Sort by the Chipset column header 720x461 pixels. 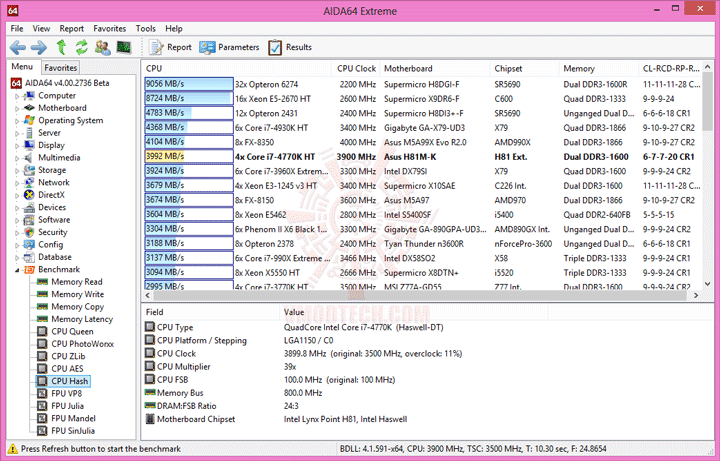tap(524, 68)
